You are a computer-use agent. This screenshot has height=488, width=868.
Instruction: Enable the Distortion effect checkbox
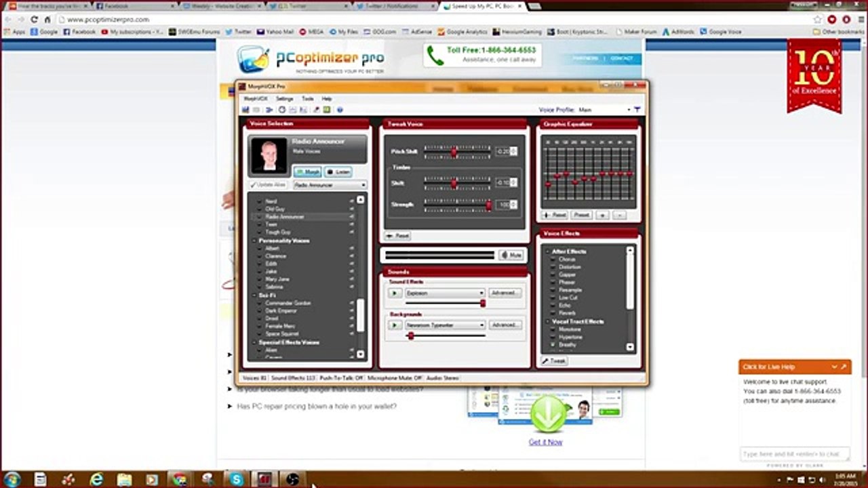click(x=553, y=267)
